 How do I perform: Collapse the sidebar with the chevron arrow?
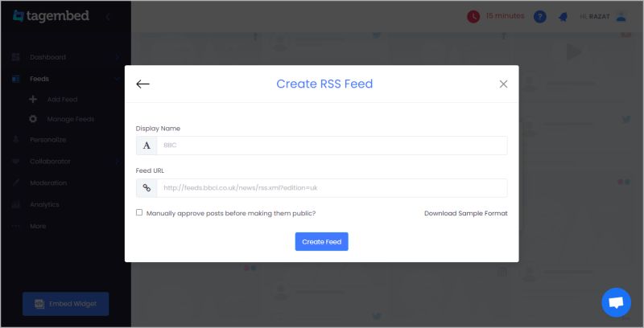[x=108, y=17]
